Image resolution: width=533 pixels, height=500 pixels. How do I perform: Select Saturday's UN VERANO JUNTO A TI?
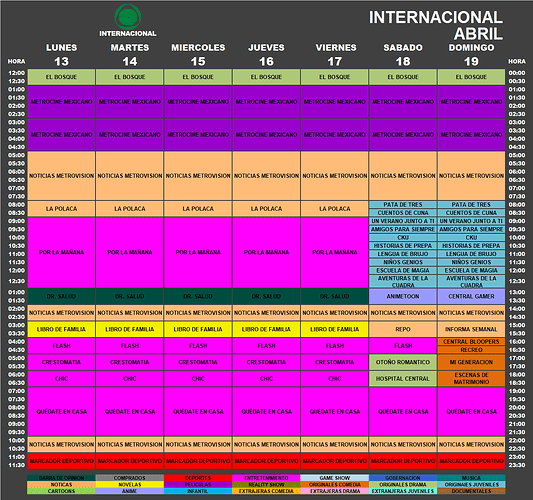coord(403,221)
